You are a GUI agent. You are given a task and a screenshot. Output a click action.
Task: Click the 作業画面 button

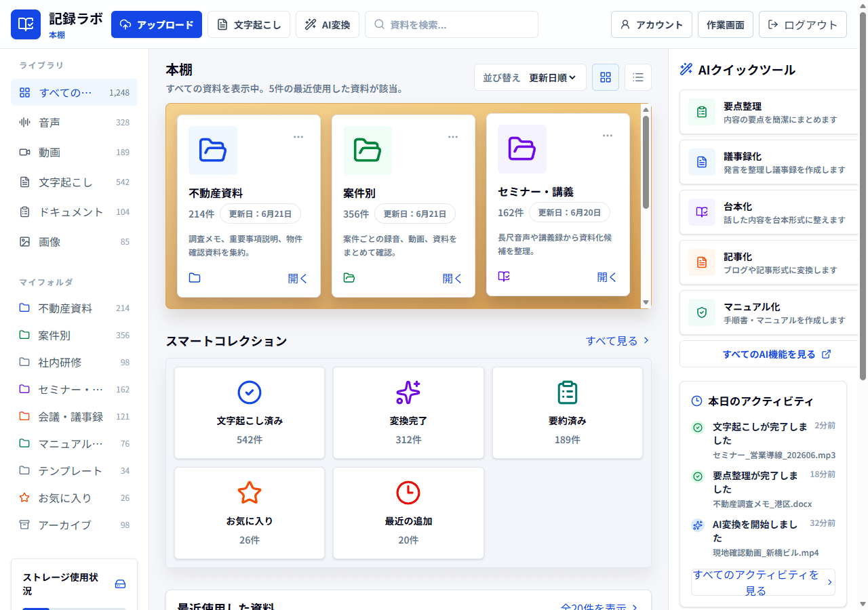click(726, 24)
